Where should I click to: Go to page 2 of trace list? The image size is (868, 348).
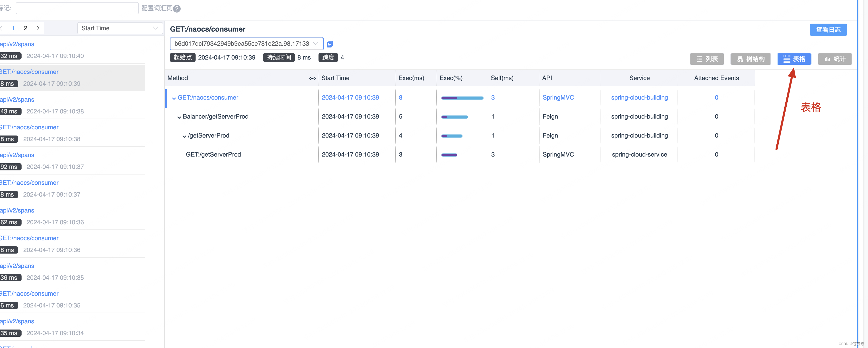pos(26,28)
